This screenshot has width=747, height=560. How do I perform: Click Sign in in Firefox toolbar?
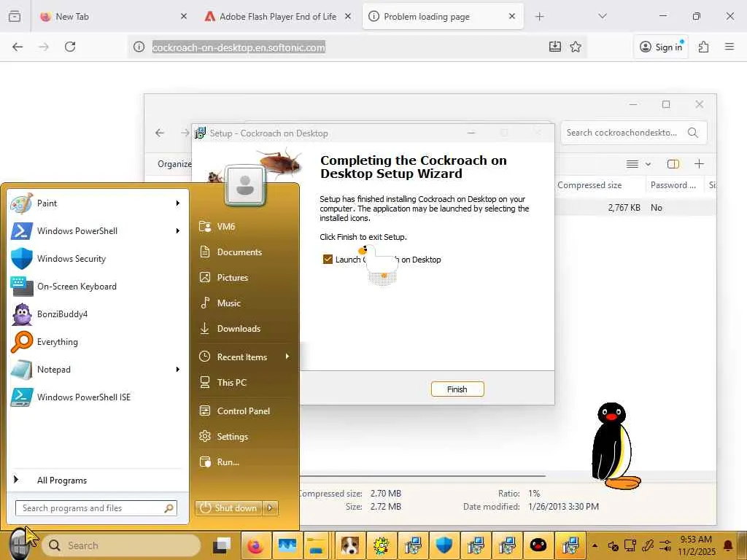coord(661,47)
